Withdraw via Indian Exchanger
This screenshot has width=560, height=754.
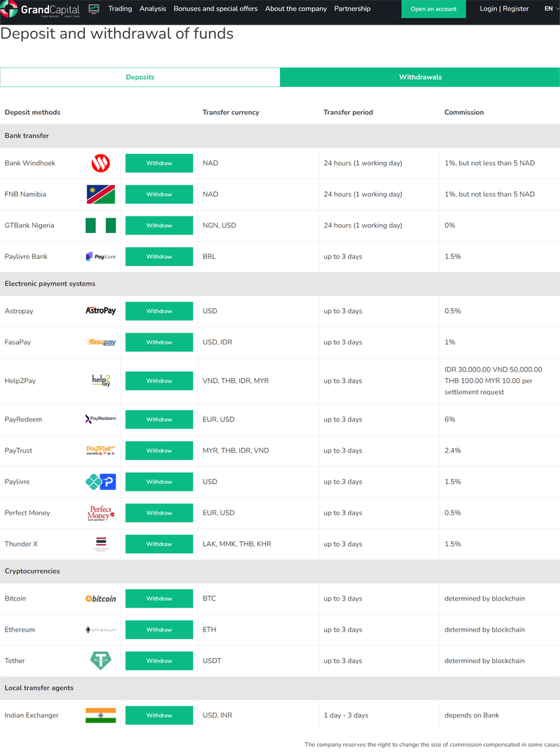tap(159, 715)
